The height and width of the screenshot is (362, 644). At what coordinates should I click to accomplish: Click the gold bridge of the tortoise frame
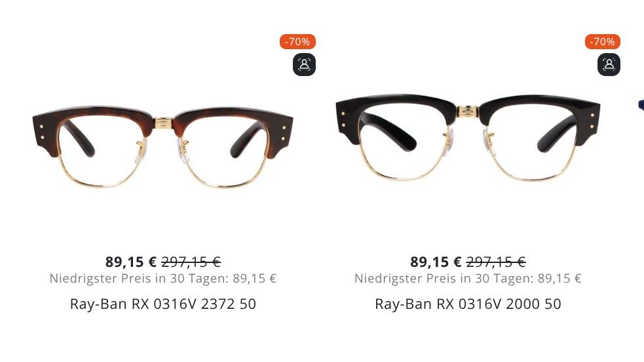click(x=163, y=123)
